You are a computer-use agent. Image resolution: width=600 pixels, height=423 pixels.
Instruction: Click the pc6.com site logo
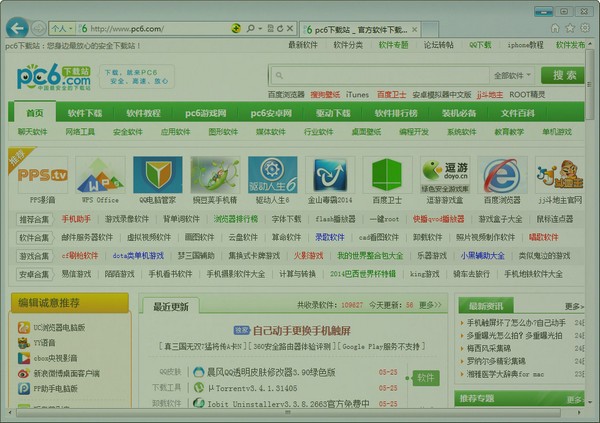coord(54,77)
